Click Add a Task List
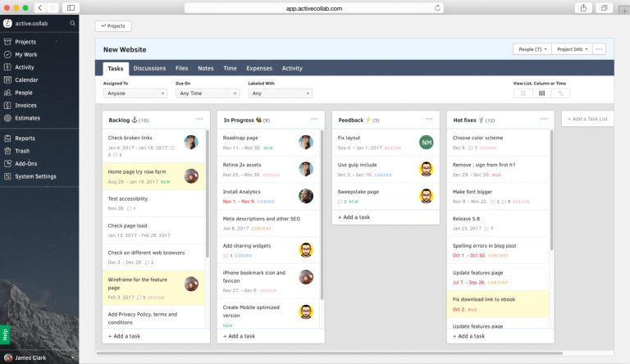Image resolution: width=630 pixels, height=364 pixels. coord(589,119)
